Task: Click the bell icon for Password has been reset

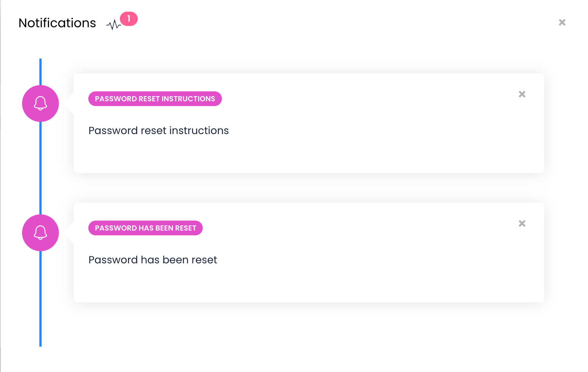Action: pyautogui.click(x=40, y=233)
